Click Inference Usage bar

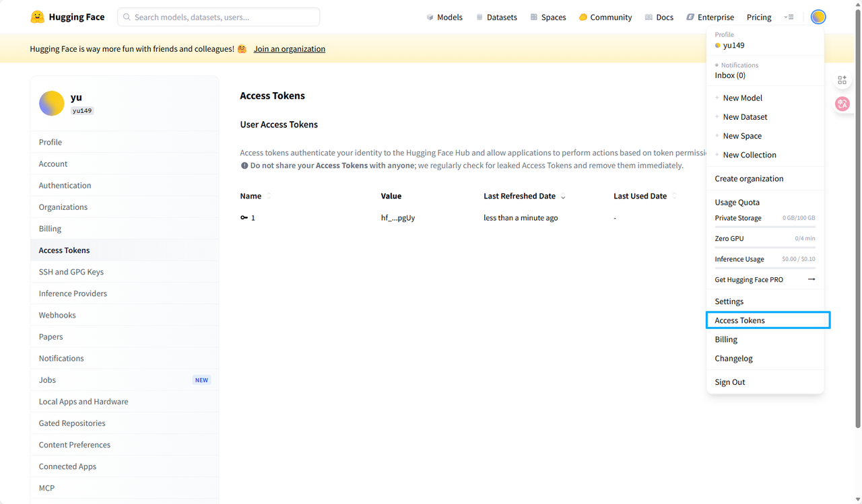click(x=765, y=268)
